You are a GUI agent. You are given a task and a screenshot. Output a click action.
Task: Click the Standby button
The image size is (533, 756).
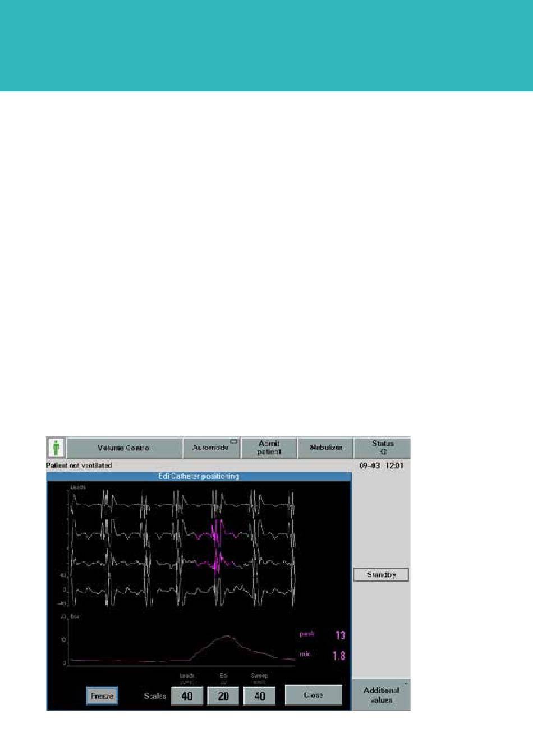(x=381, y=575)
